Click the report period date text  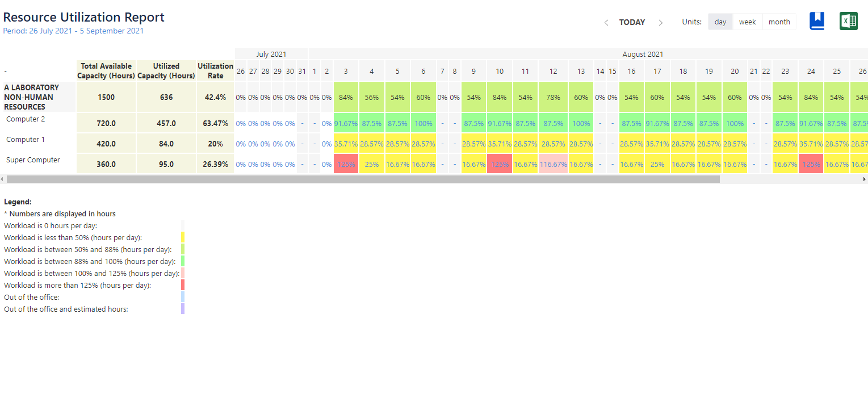(x=73, y=31)
